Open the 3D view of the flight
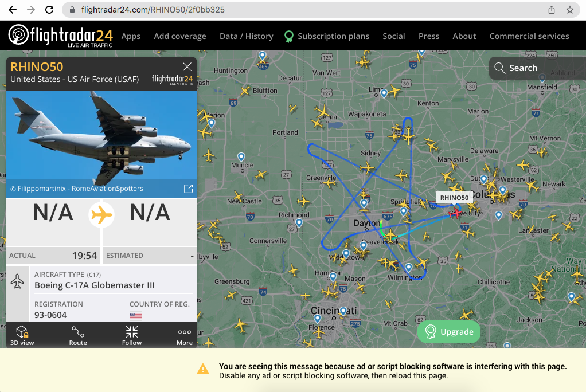The image size is (586, 392). click(22, 335)
